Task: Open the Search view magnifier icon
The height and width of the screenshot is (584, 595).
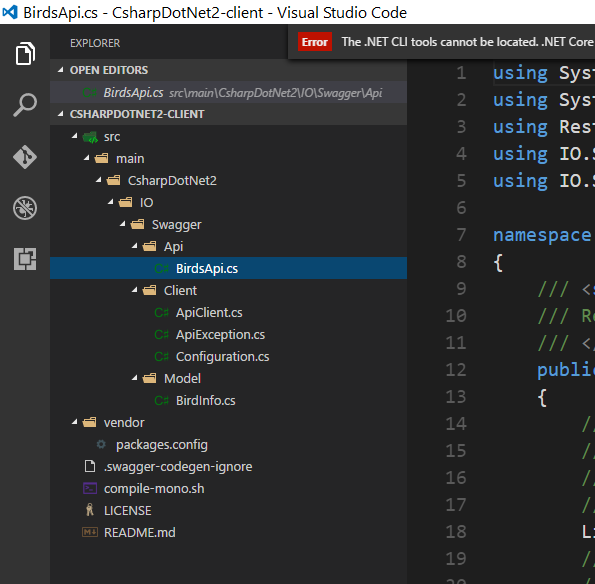Action: 25,105
